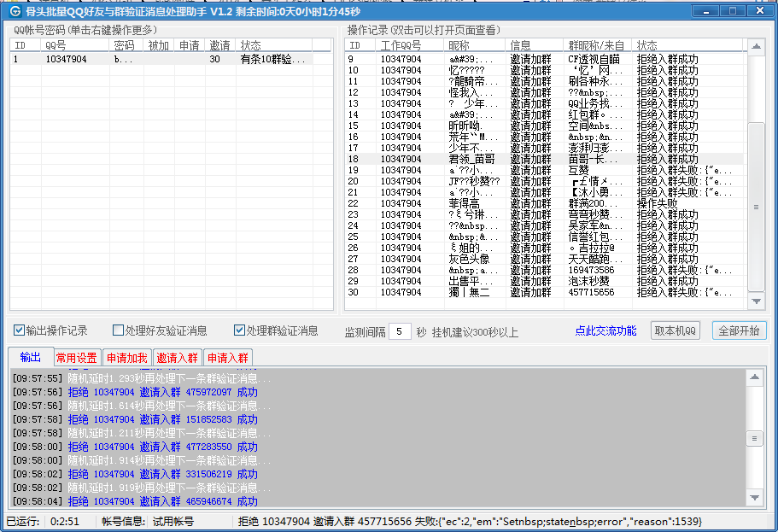Click account status 有条10群验...
Viewport: 778px width, 532px height.
[272, 59]
